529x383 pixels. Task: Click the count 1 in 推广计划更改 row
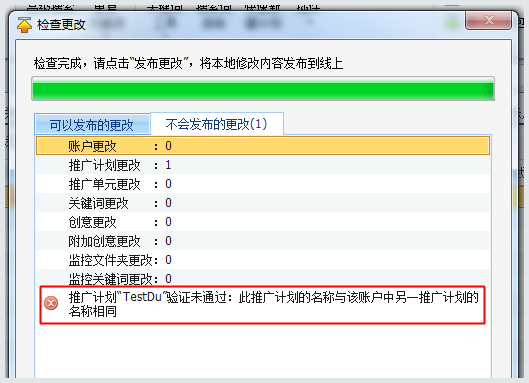tap(168, 165)
